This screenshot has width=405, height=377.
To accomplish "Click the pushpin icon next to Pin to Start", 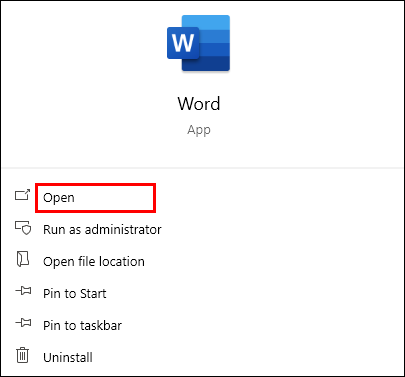I will point(23,291).
